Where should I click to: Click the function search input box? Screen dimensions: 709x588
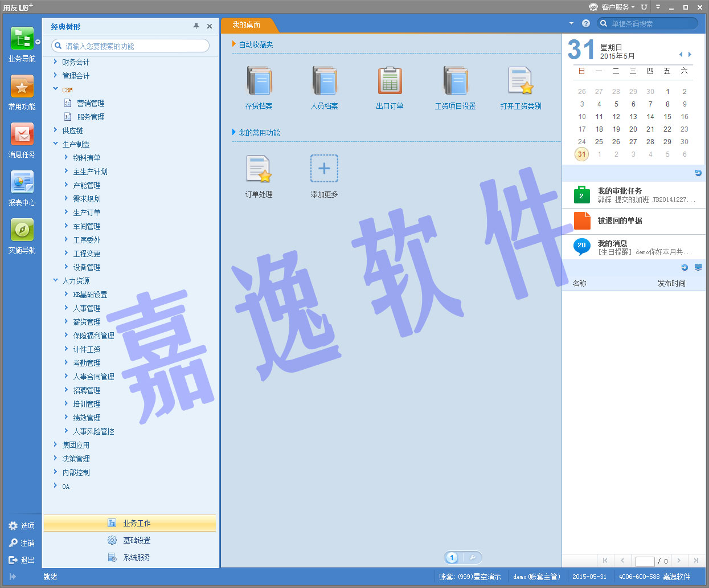tap(130, 46)
